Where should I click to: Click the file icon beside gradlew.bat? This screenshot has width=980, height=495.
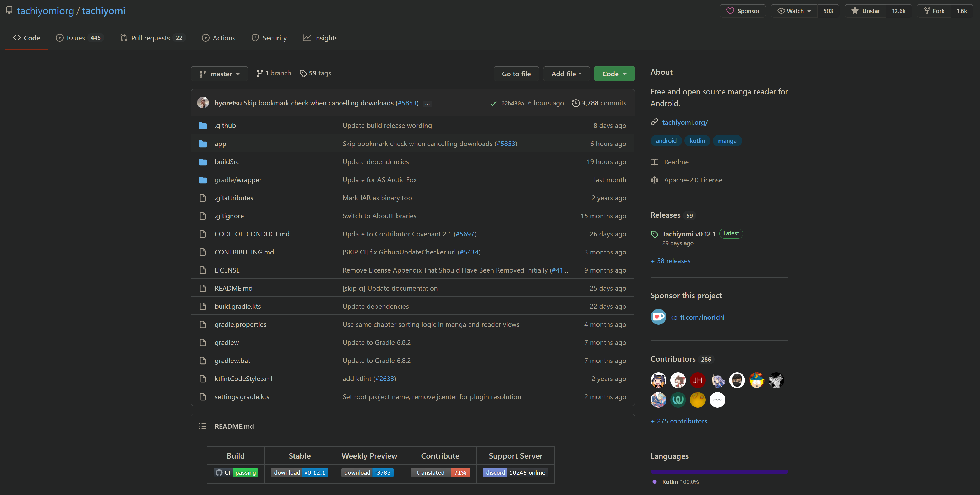[203, 361]
